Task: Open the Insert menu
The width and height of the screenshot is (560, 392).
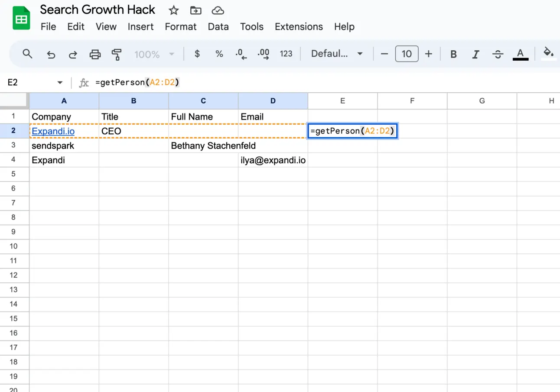Action: [140, 26]
